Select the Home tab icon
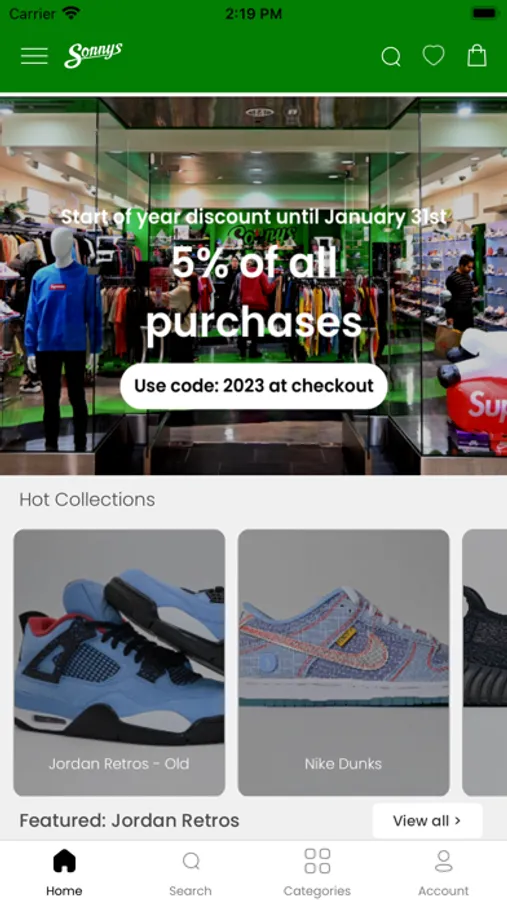Viewport: 507px width, 900px height. [64, 861]
